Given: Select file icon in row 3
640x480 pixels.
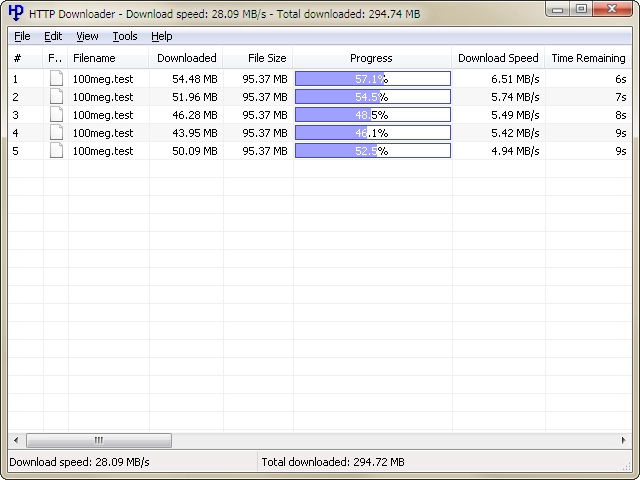Looking at the screenshot, I should pos(56,114).
